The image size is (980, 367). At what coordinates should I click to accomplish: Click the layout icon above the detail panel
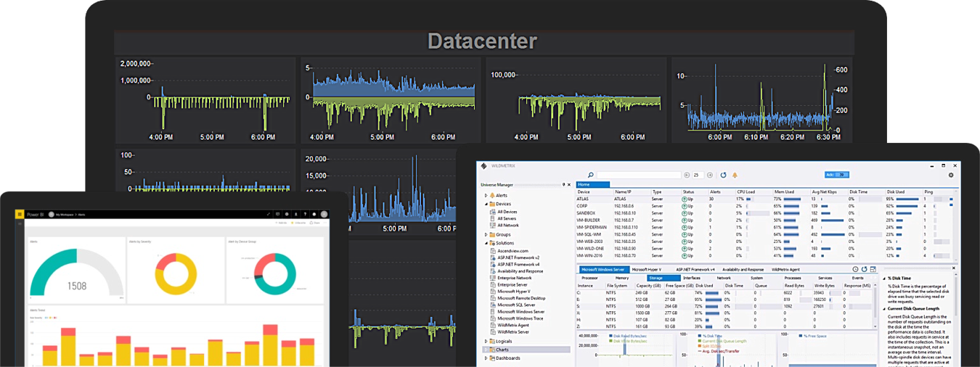pyautogui.click(x=873, y=269)
